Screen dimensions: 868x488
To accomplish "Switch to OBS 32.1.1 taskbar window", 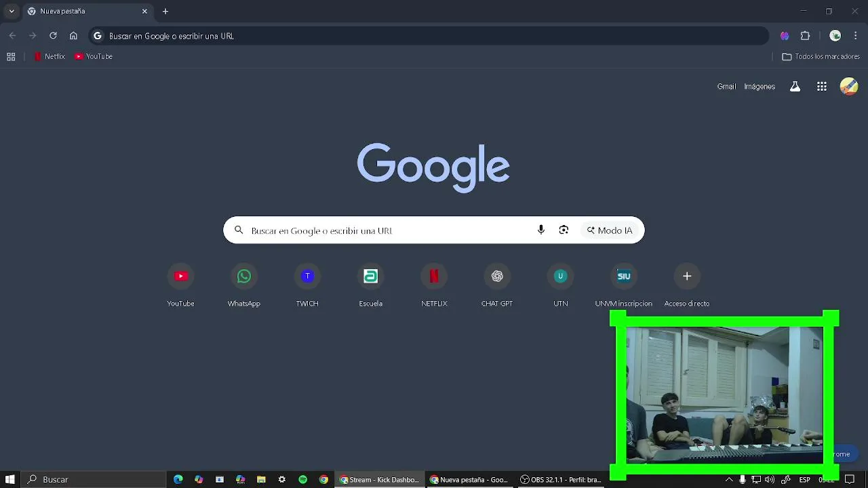I will (561, 480).
